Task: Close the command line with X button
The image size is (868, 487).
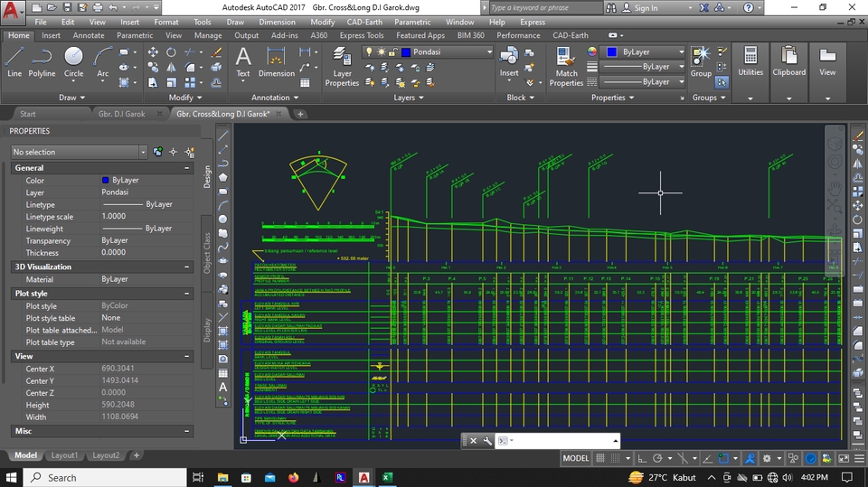Action: tap(473, 441)
